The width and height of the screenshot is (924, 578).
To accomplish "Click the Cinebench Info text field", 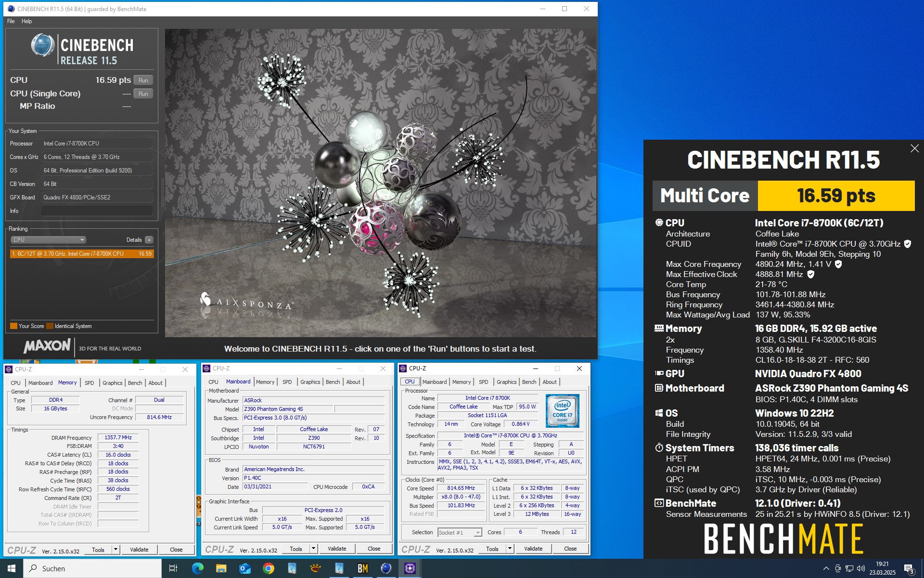I will 97,211.
